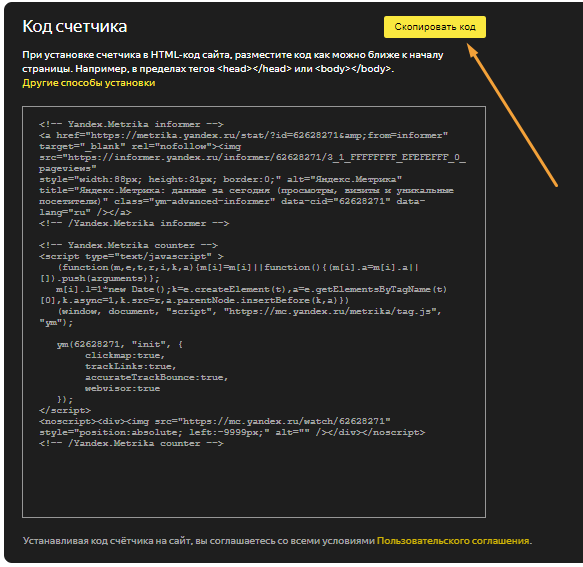The image size is (583, 567).
Task: Click the Код счетчика heading
Action: [75, 27]
